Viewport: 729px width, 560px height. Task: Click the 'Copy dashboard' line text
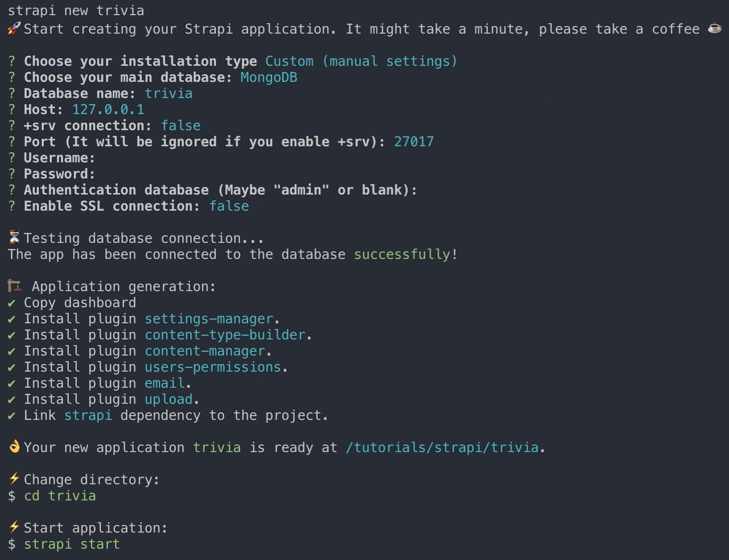click(80, 303)
